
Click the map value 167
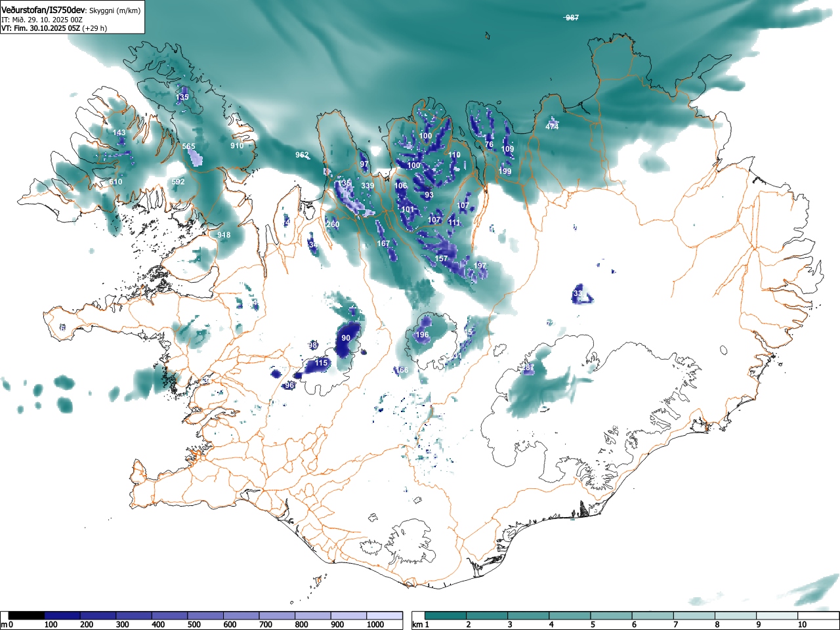(x=383, y=243)
